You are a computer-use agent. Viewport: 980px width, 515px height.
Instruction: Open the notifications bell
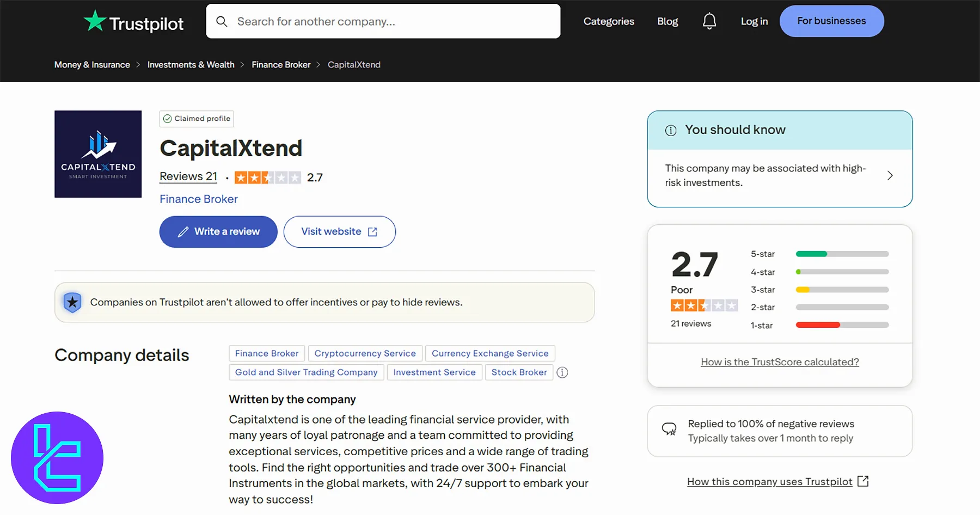709,21
